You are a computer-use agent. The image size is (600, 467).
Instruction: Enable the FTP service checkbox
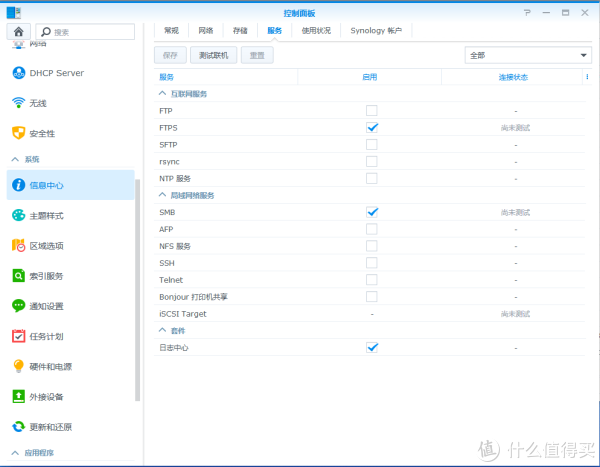pyautogui.click(x=372, y=110)
